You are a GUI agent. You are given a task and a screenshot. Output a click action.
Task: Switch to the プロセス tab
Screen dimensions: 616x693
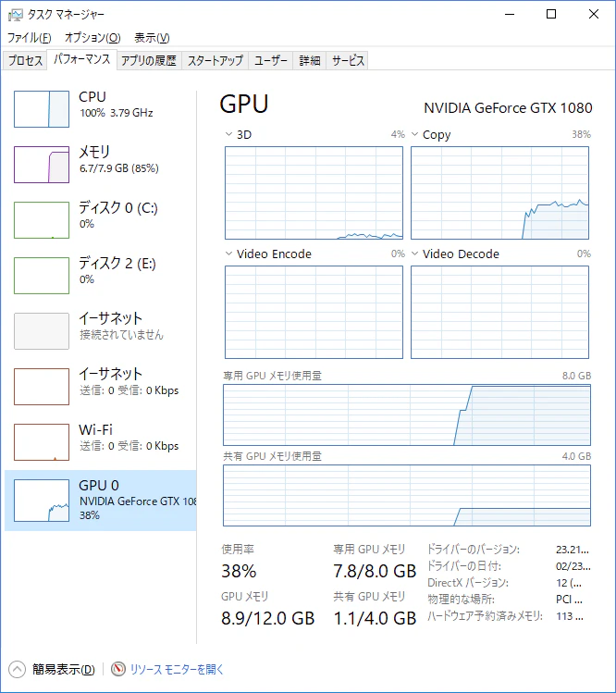pyautogui.click(x=25, y=60)
